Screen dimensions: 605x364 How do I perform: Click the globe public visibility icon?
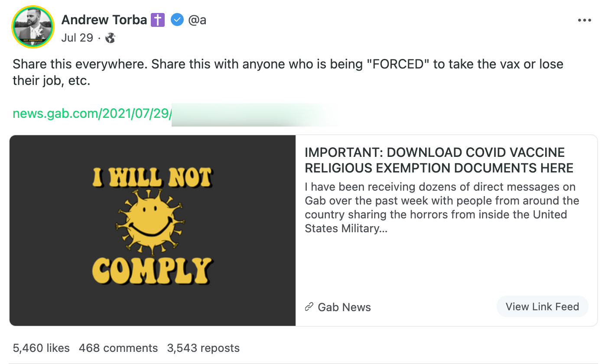click(111, 38)
